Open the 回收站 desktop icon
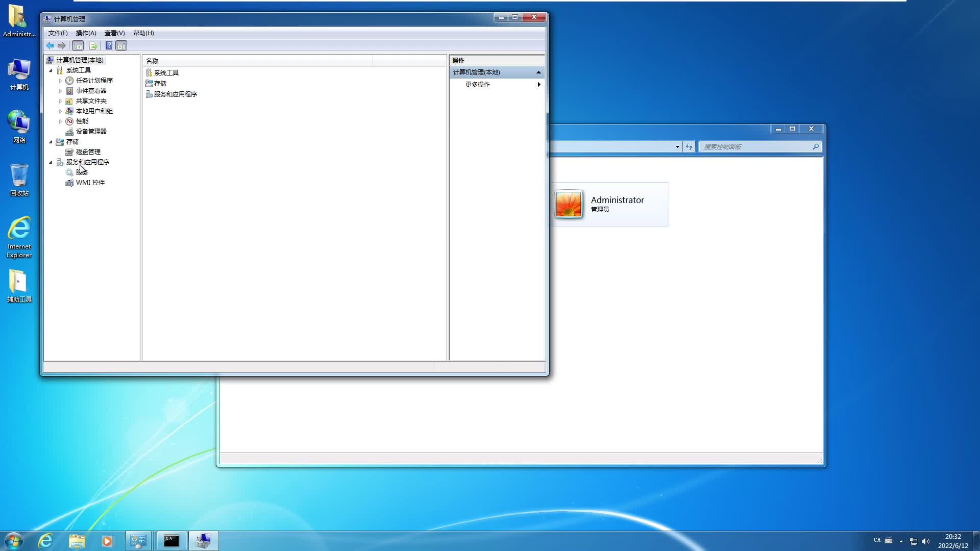 [19, 180]
